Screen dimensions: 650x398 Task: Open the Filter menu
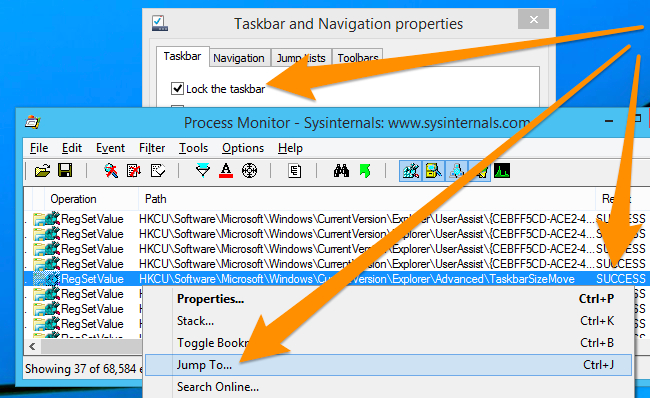click(152, 148)
